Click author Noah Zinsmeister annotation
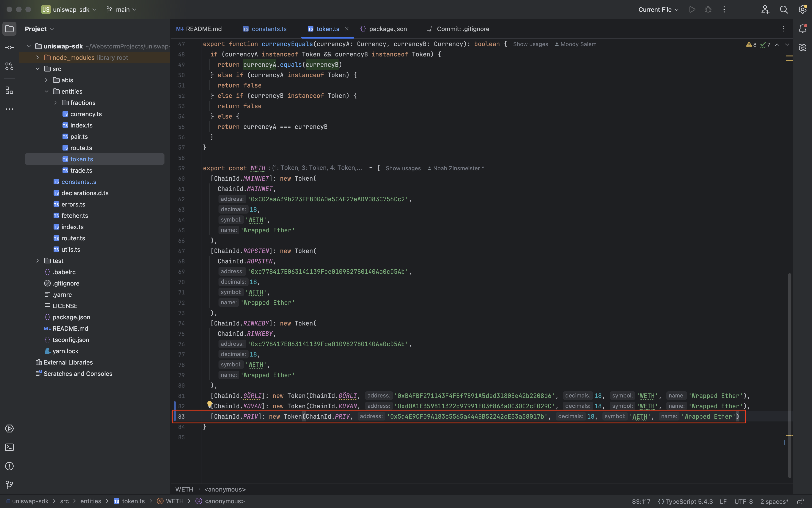812x508 pixels. pos(456,168)
